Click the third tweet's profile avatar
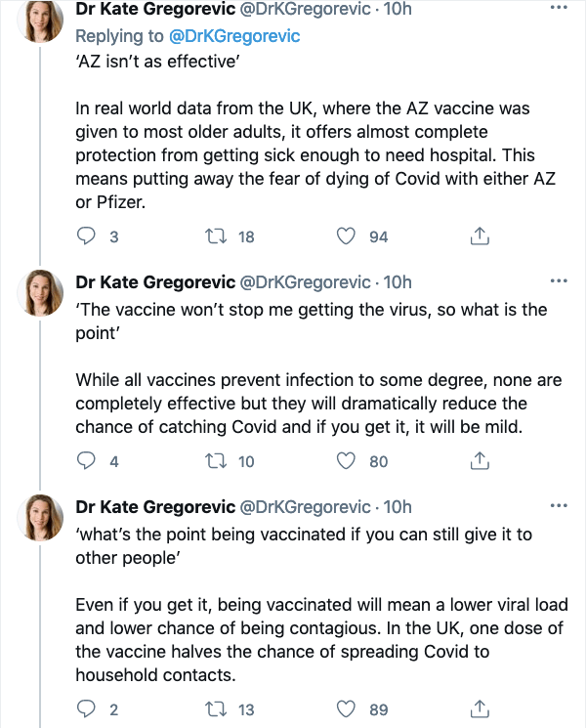This screenshot has width=587, height=728. pyautogui.click(x=43, y=519)
